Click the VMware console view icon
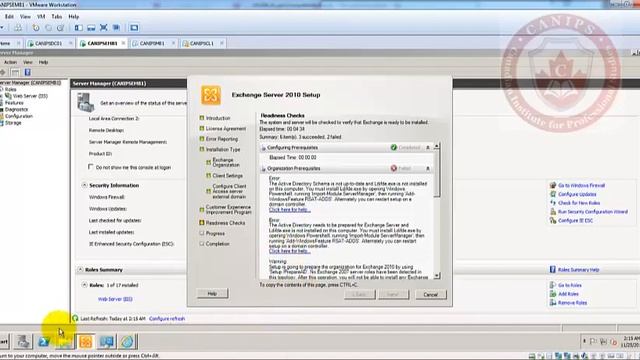Viewport: 640px width, 360px height. pyautogui.click(x=134, y=28)
